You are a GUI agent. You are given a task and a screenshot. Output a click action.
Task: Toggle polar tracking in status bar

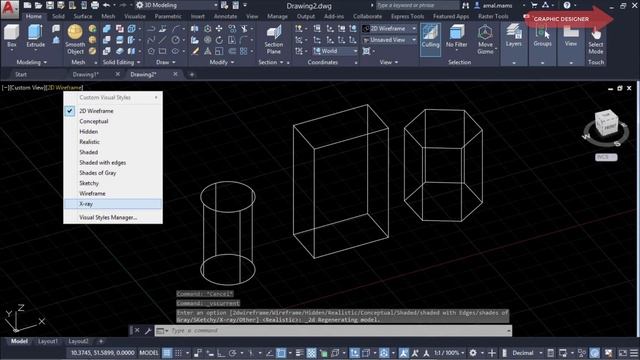tap(233, 353)
